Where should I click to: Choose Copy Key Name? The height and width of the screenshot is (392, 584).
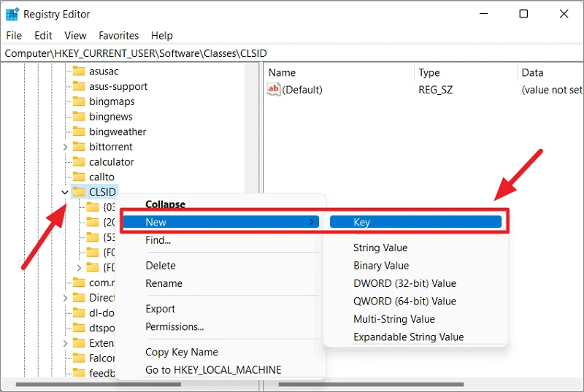tap(182, 352)
